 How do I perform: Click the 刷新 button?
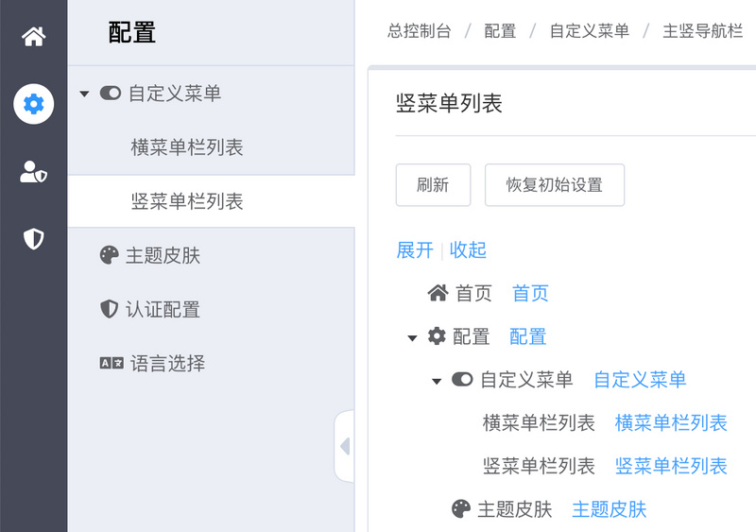pos(433,185)
